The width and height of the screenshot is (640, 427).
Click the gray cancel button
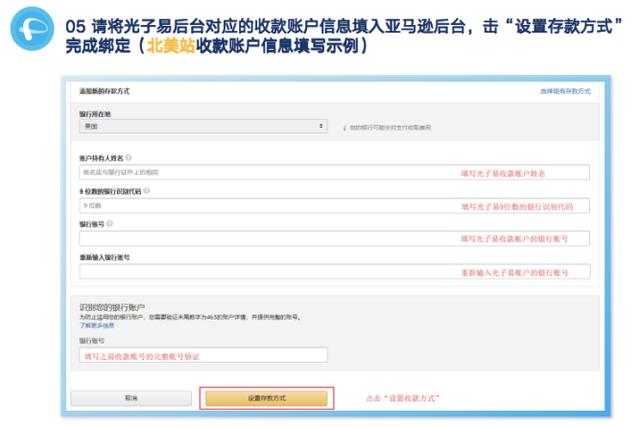[131, 398]
